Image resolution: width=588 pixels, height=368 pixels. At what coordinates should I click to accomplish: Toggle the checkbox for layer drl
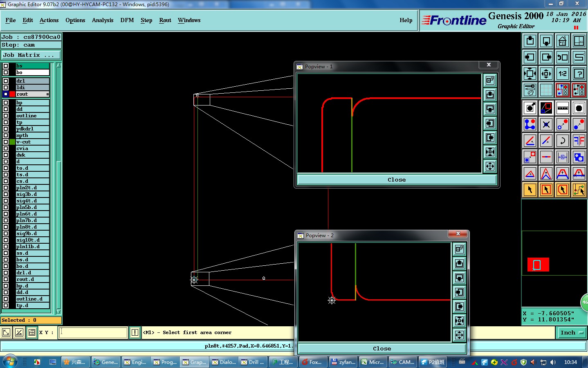coord(6,81)
